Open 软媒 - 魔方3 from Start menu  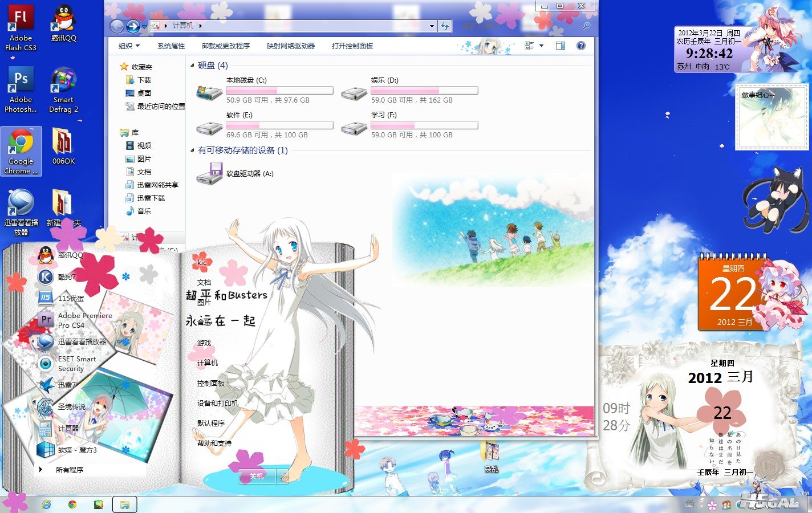click(x=67, y=450)
